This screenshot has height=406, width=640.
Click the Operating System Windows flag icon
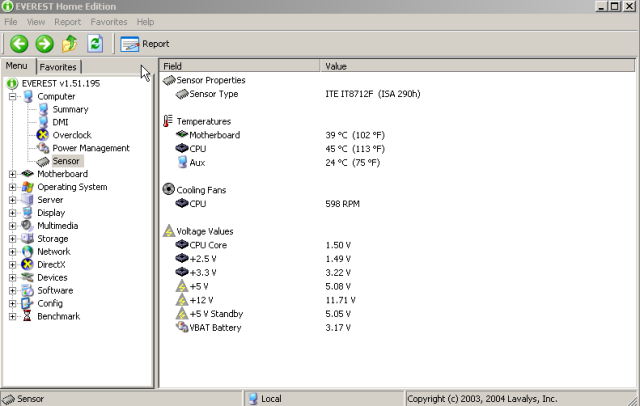click(27, 187)
